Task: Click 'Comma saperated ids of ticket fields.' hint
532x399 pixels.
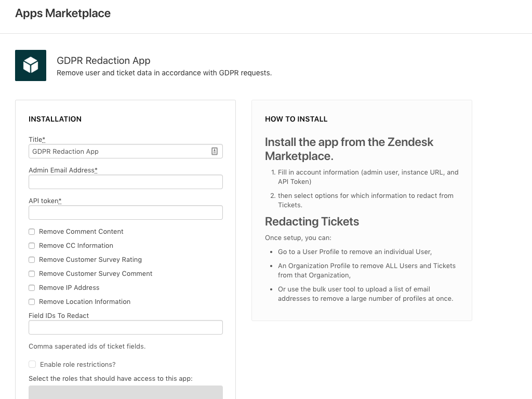Action: point(87,347)
